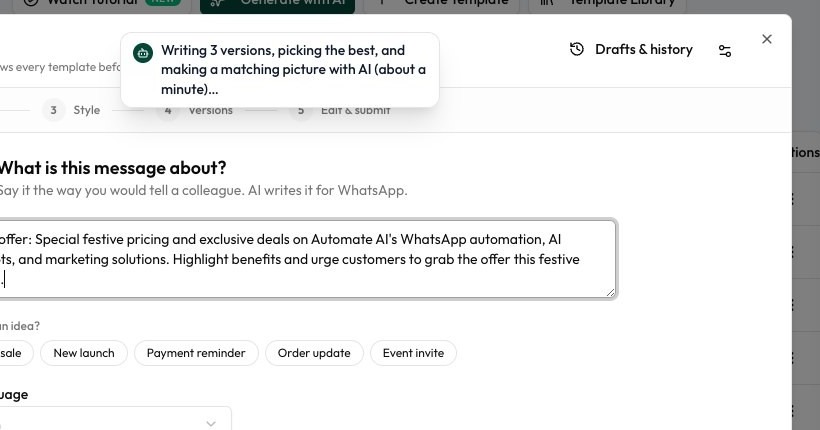The image size is (820, 430).
Task: Select the Order update idea chip
Action: pos(314,353)
